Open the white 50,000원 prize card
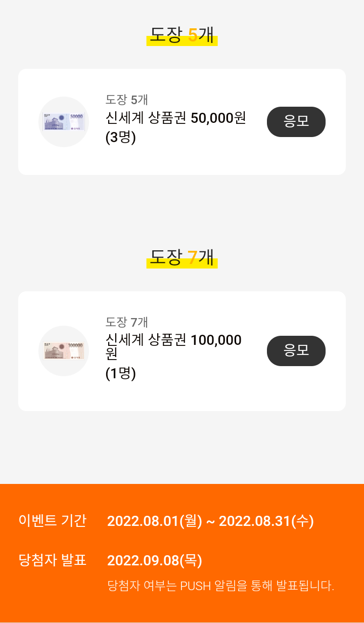364x623 pixels. click(x=182, y=122)
